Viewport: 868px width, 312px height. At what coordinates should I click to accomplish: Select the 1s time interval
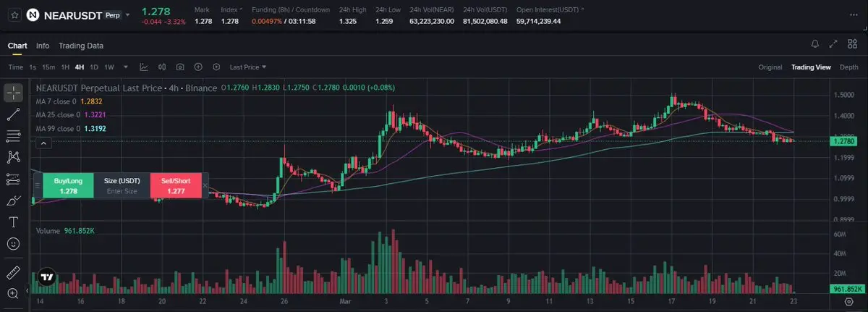coord(33,67)
